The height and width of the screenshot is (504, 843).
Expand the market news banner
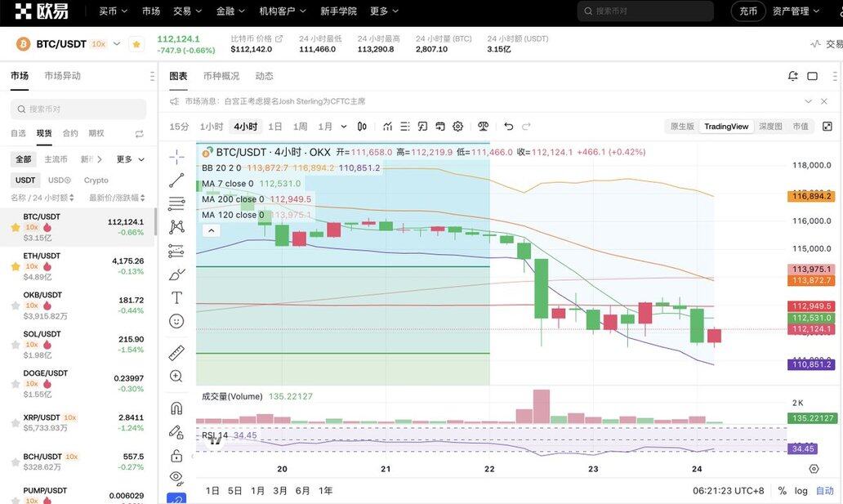point(808,101)
